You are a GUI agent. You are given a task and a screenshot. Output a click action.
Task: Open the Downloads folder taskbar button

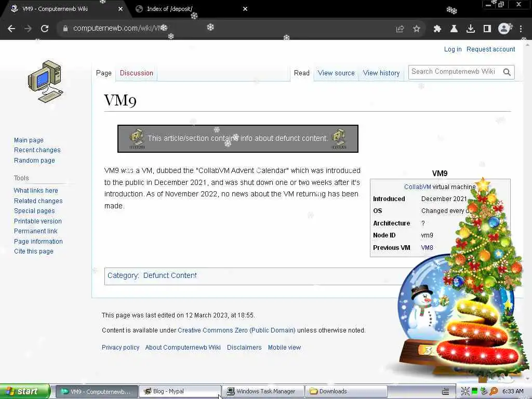click(345, 392)
